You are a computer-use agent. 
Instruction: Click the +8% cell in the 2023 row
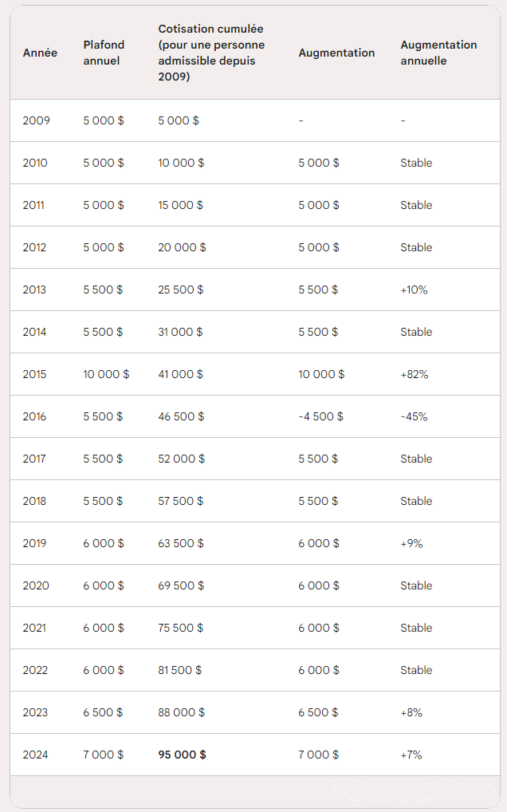411,712
